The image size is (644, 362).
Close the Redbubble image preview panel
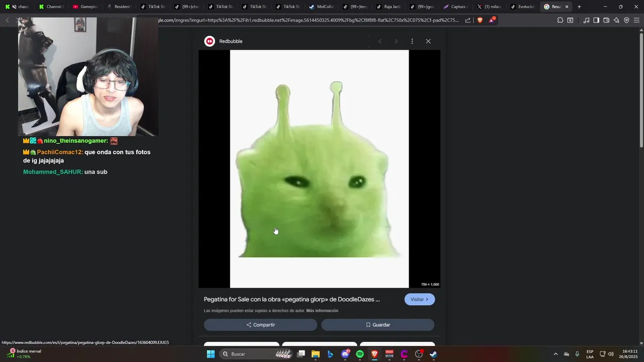click(x=428, y=41)
